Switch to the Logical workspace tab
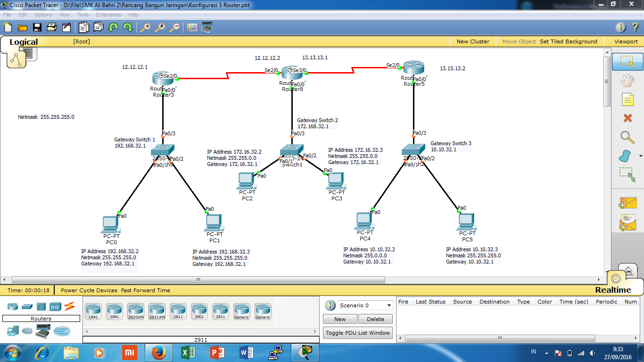The width and height of the screenshot is (644, 362). [x=24, y=42]
